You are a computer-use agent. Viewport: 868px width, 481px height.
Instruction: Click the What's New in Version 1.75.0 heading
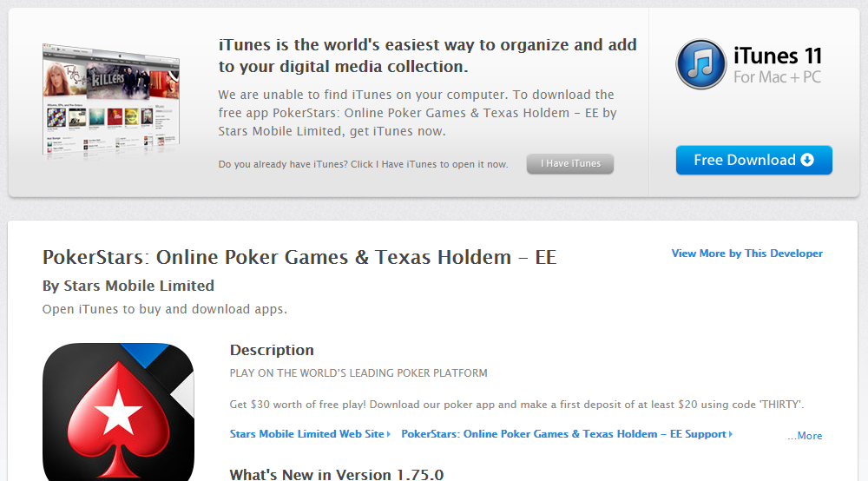pos(337,474)
